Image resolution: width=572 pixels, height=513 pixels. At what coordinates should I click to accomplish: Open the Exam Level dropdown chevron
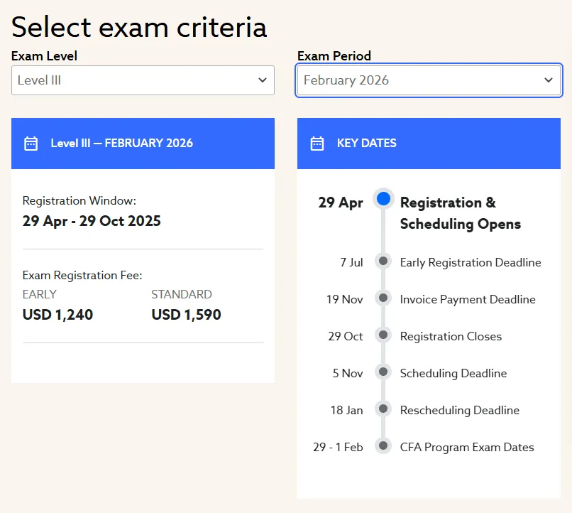pyautogui.click(x=262, y=80)
